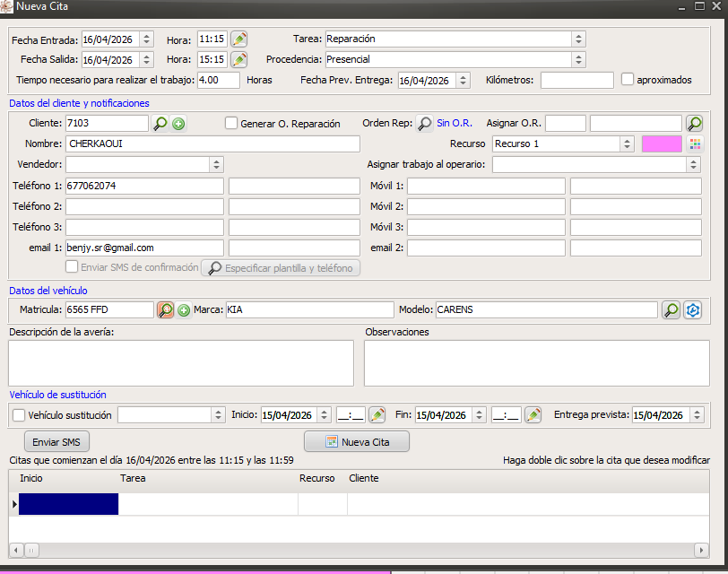Click the pencil icon next to entry Hora 11:15

tap(239, 39)
